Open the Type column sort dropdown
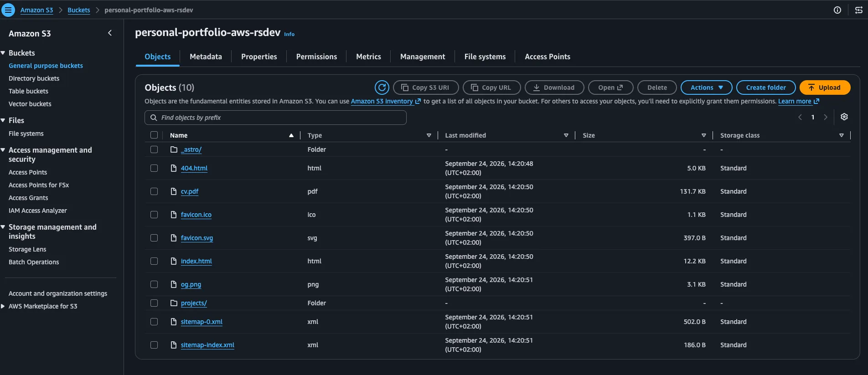 tap(429, 135)
